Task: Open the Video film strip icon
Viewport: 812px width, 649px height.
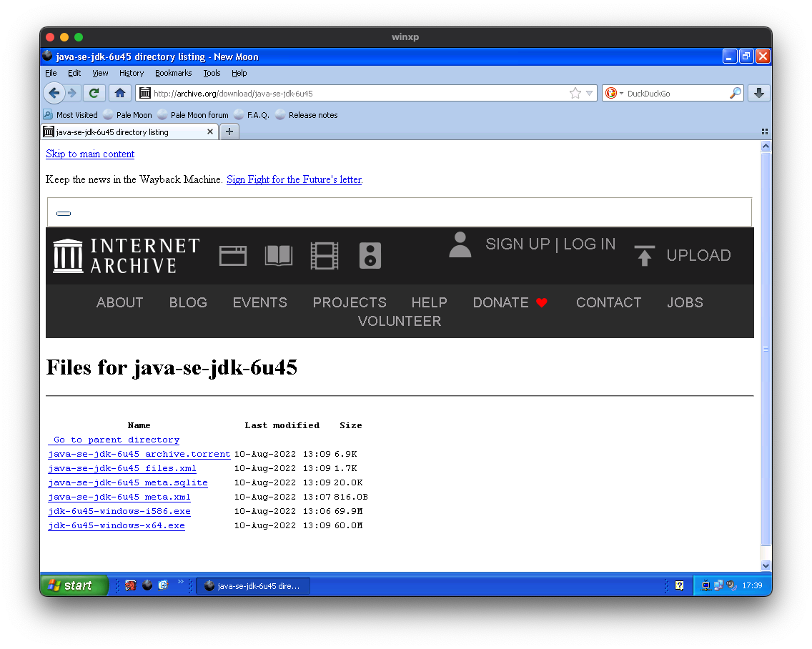Action: pyautogui.click(x=325, y=256)
